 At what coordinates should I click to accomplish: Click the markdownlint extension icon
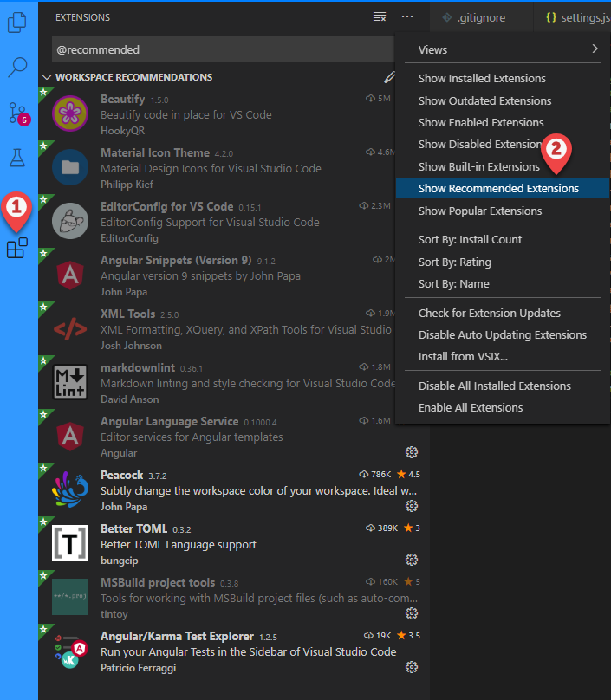click(x=70, y=382)
